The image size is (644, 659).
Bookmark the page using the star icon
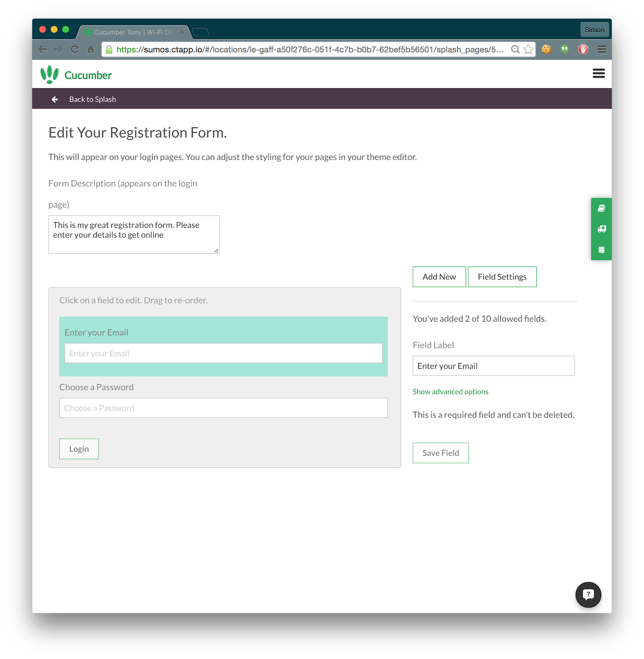click(x=527, y=50)
